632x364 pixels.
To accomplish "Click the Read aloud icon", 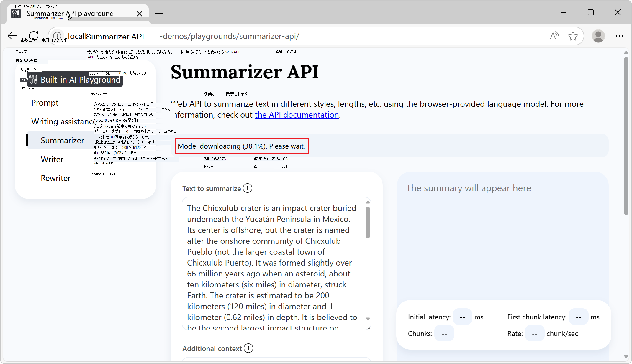I will click(554, 36).
